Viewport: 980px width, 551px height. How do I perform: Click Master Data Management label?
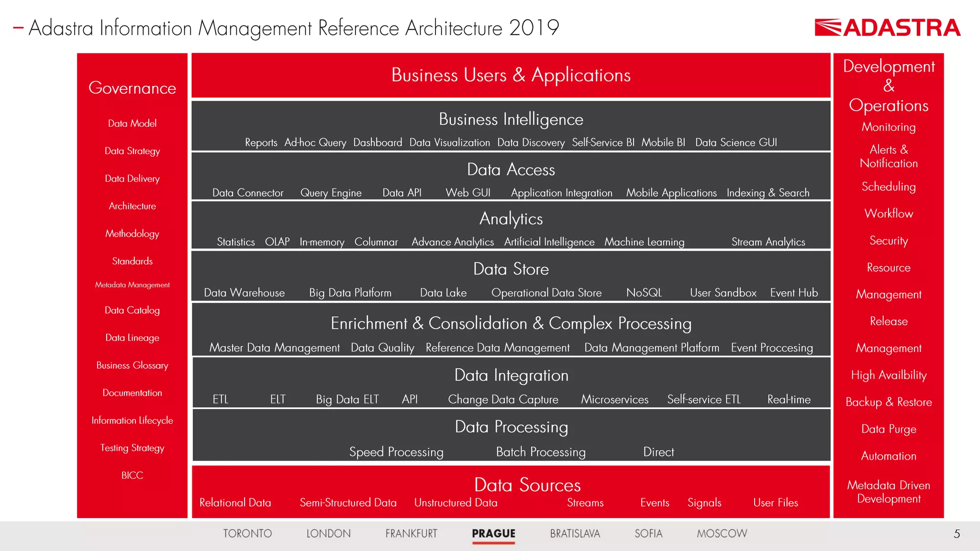(x=274, y=348)
